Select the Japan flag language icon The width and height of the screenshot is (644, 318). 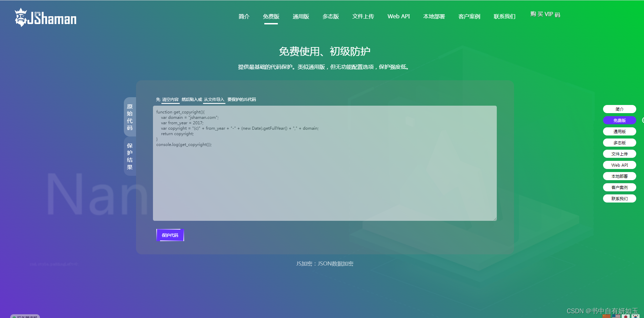tap(626, 316)
